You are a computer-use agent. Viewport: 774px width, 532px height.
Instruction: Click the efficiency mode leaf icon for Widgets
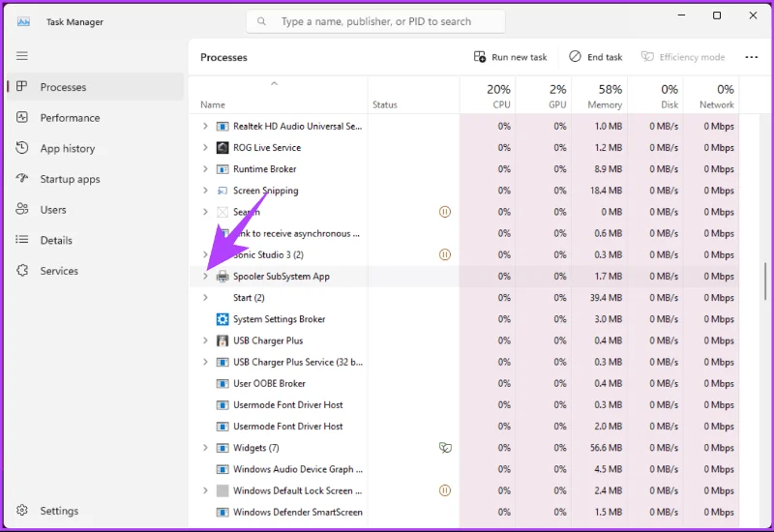tap(445, 448)
